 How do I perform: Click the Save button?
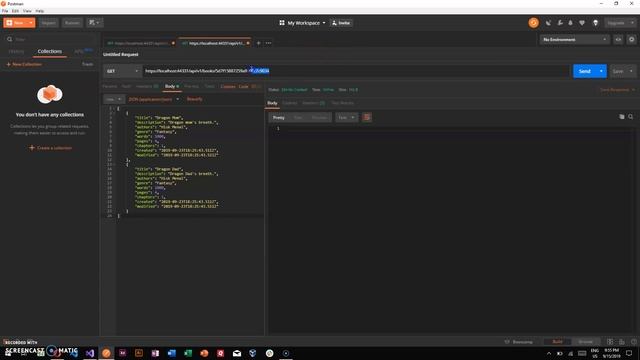[618, 71]
